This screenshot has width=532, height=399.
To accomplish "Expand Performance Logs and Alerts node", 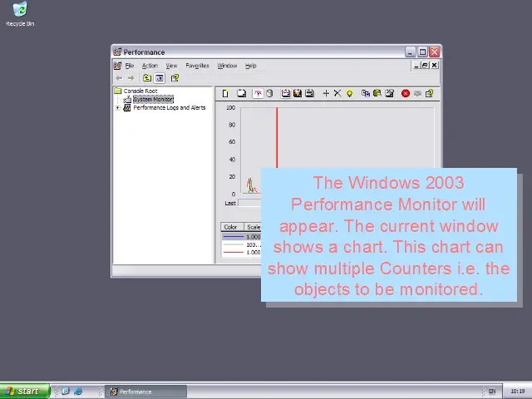I will click(x=118, y=108).
